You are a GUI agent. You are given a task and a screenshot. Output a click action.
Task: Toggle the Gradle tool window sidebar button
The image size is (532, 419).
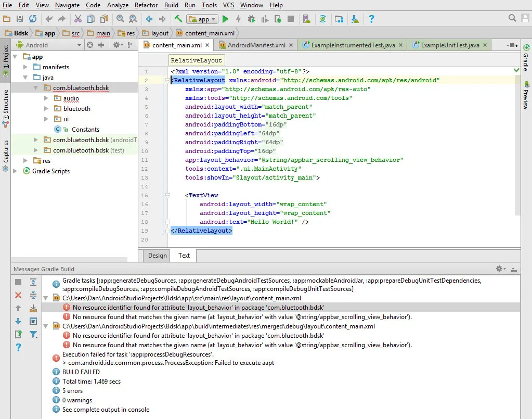[525, 57]
